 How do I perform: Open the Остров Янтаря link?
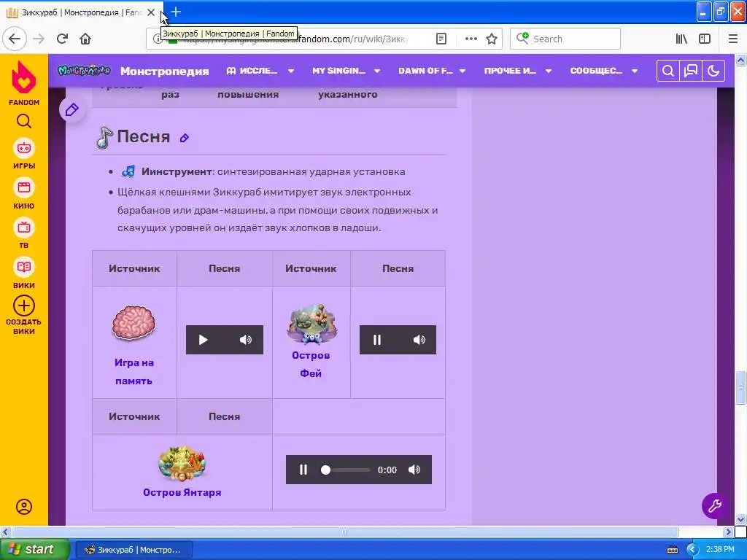[182, 492]
